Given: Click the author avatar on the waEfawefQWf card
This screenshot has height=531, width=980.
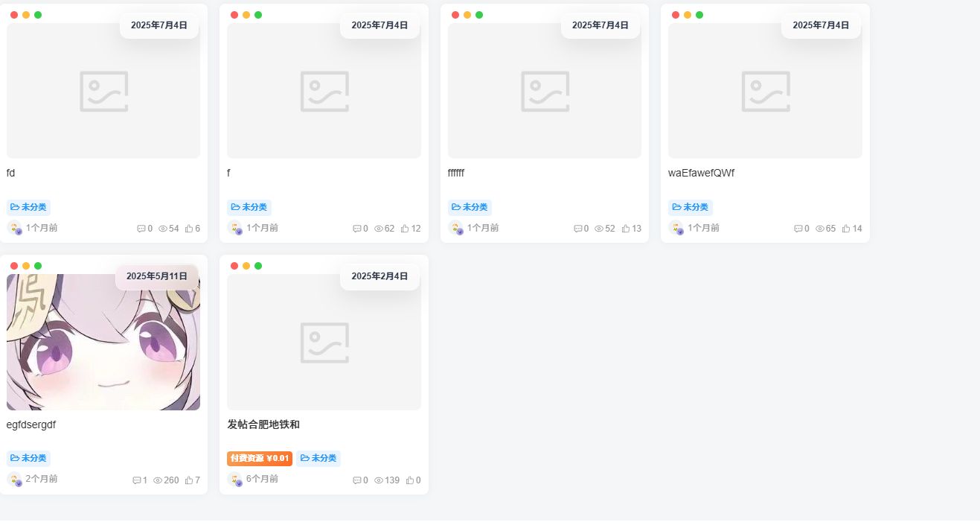Looking at the screenshot, I should coord(677,229).
